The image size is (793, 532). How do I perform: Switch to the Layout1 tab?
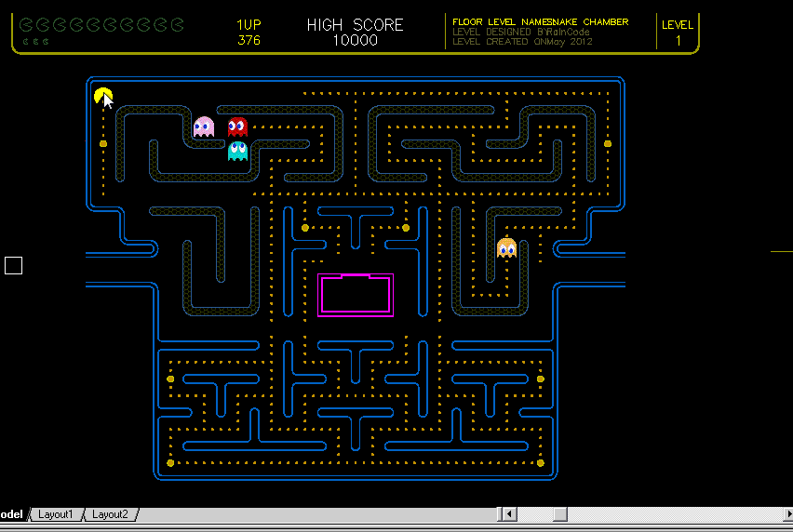55,514
